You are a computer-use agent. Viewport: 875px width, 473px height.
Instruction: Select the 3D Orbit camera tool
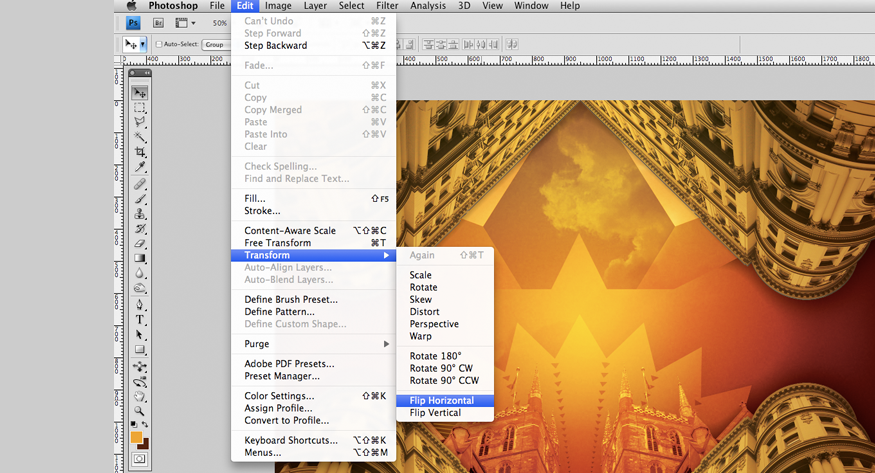click(x=140, y=382)
